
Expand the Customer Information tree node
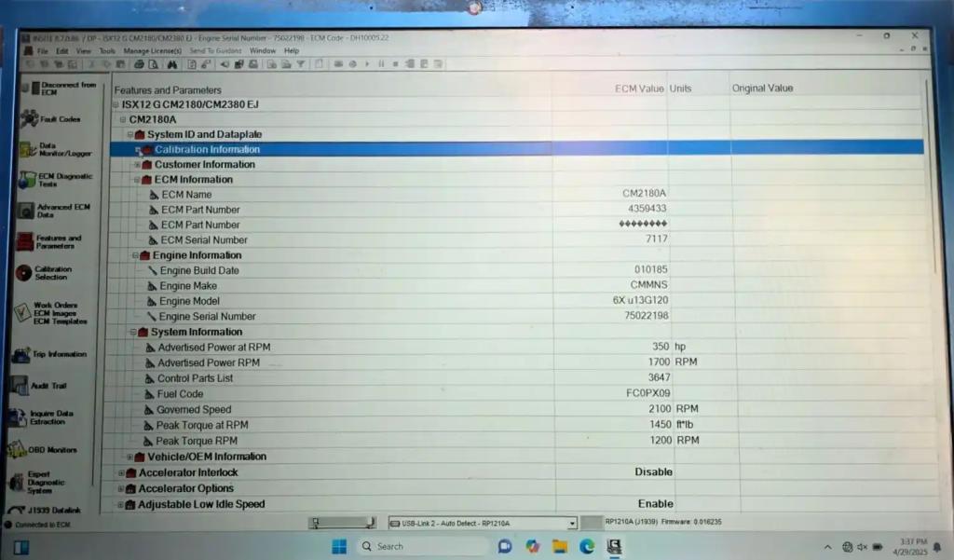(x=137, y=165)
